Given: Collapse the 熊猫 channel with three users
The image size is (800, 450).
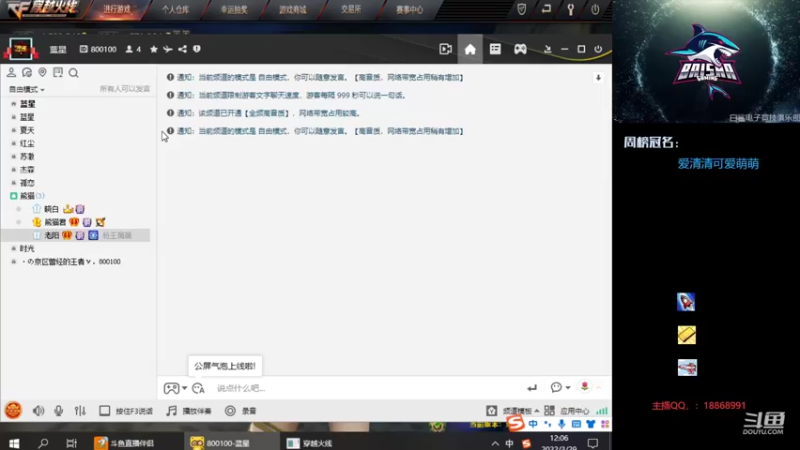Looking at the screenshot, I should tap(14, 196).
